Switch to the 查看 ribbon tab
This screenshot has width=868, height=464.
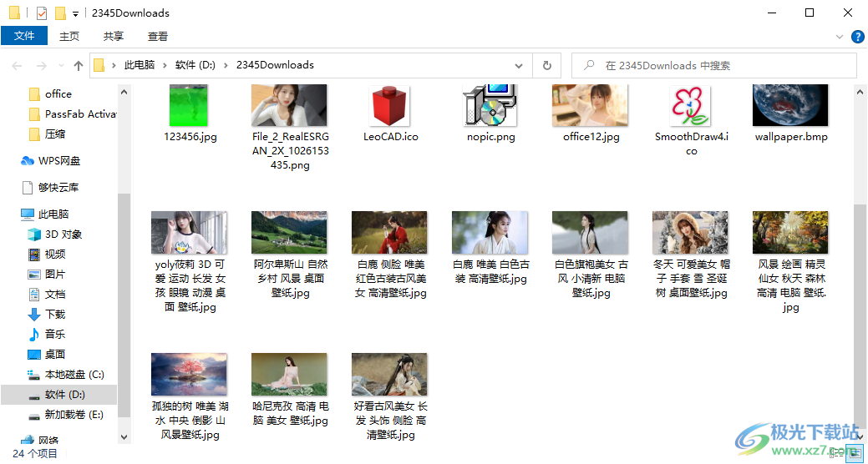(x=158, y=37)
